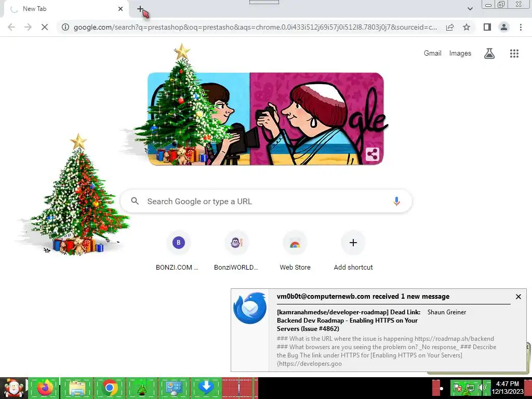The width and height of the screenshot is (532, 399).
Task: View site information icon in address bar
Action: [x=65, y=27]
